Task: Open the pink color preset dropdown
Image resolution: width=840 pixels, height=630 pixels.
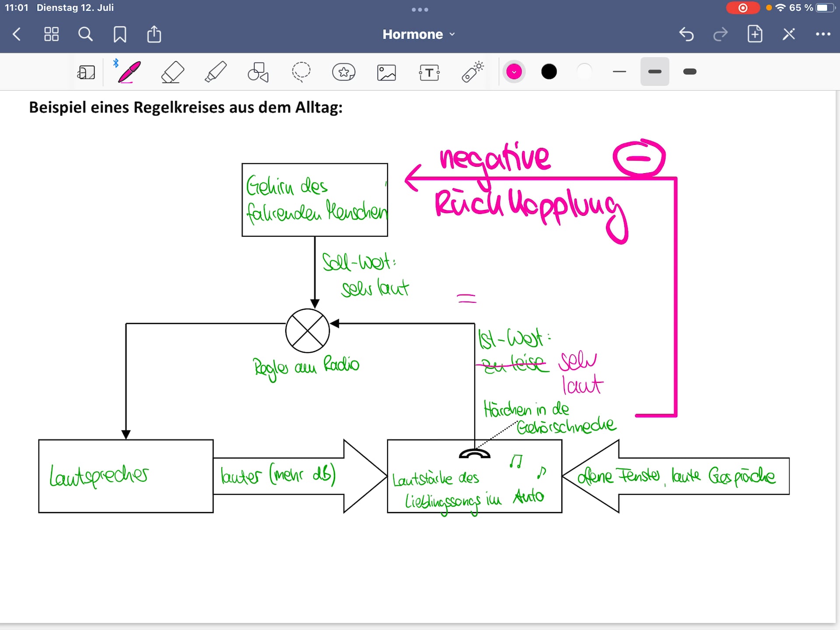Action: click(x=514, y=72)
